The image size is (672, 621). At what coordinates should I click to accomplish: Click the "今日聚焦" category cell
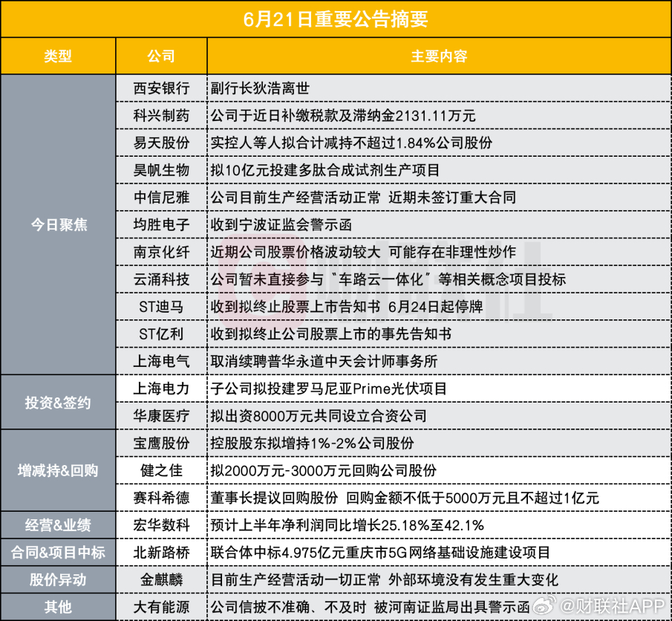(x=58, y=225)
